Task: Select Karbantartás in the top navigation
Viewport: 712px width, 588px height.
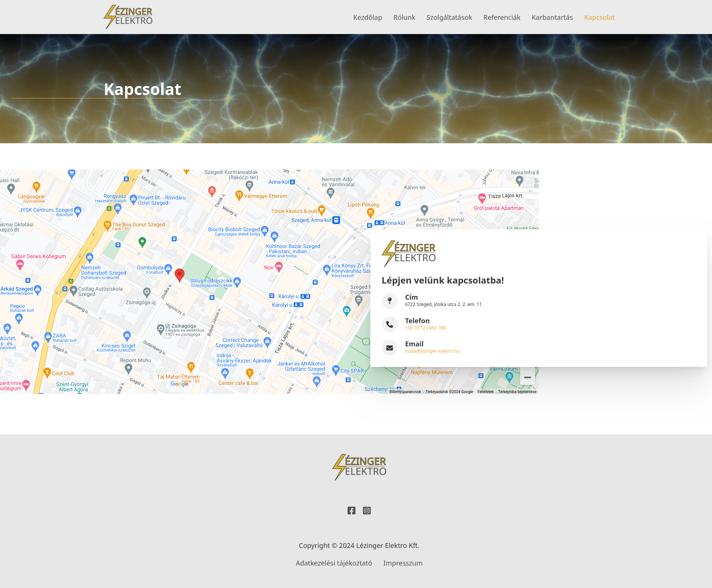Action: [552, 18]
